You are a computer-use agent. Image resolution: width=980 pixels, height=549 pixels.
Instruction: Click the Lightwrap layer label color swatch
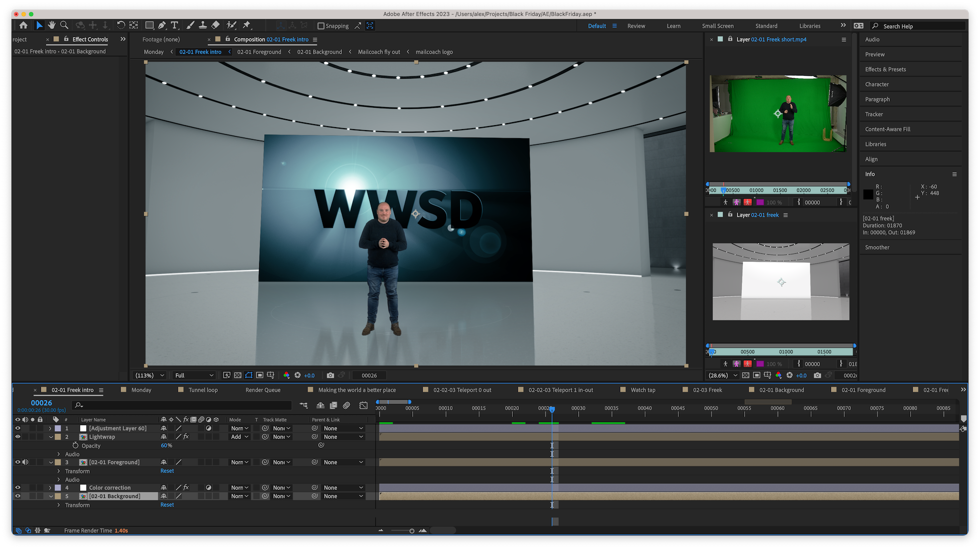coord(58,437)
